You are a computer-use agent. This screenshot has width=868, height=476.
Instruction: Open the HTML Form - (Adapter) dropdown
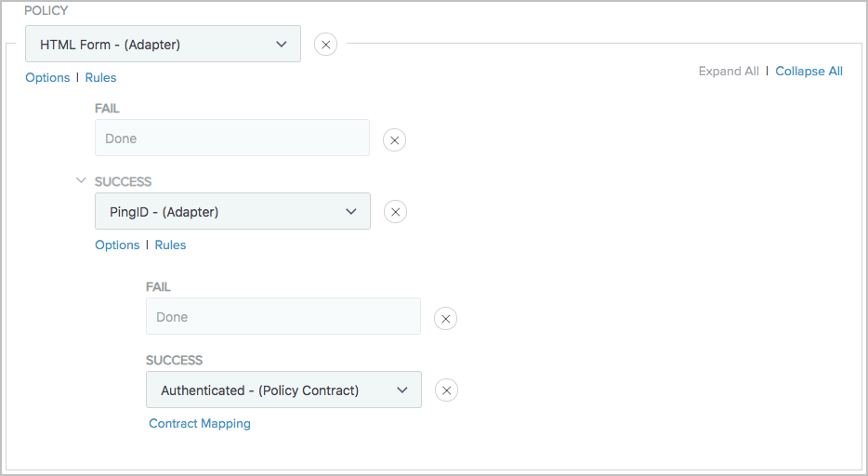click(163, 44)
